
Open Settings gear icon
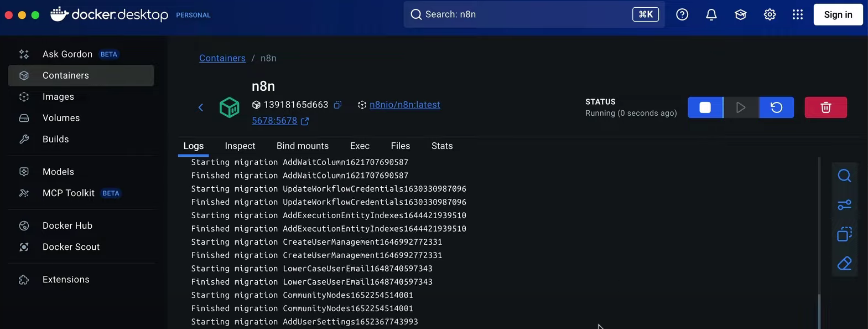point(770,14)
